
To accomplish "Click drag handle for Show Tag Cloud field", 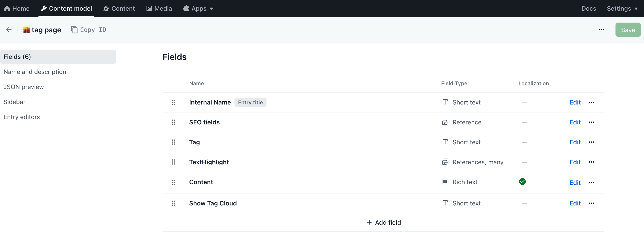I will pyautogui.click(x=173, y=203).
